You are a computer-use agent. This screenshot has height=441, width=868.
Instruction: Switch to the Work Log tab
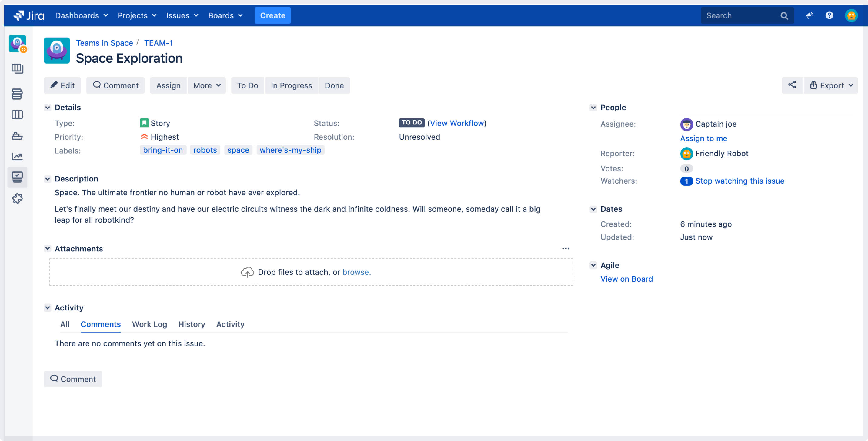(x=150, y=324)
